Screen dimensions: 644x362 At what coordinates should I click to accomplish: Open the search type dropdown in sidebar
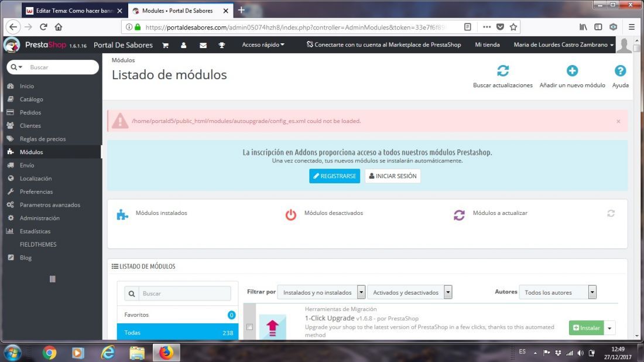[x=16, y=67]
